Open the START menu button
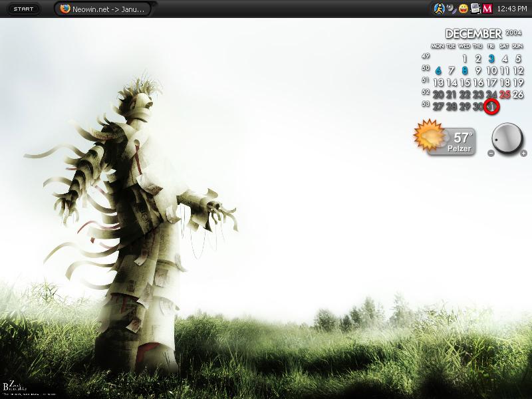This screenshot has width=532, height=399. tap(23, 9)
